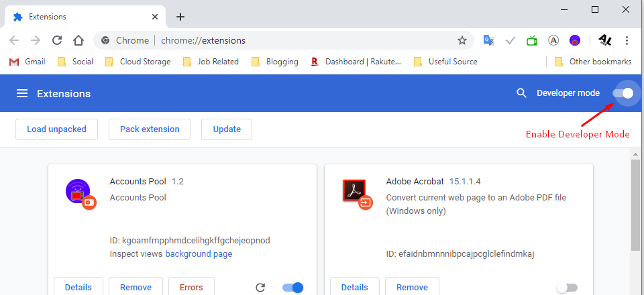Open Dashboard Rakuten bookmark

pos(356,62)
